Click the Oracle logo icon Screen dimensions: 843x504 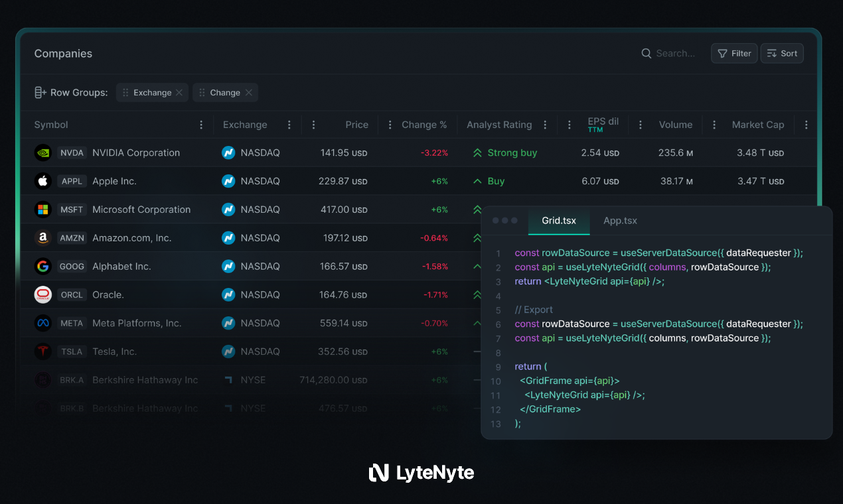pyautogui.click(x=42, y=294)
